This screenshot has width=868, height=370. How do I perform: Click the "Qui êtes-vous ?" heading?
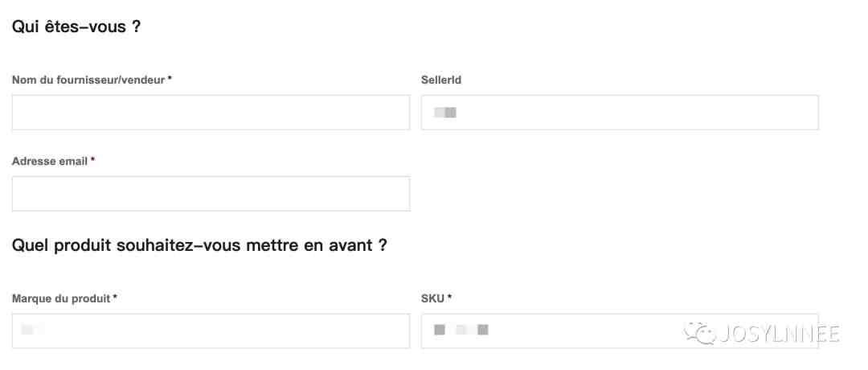(76, 26)
